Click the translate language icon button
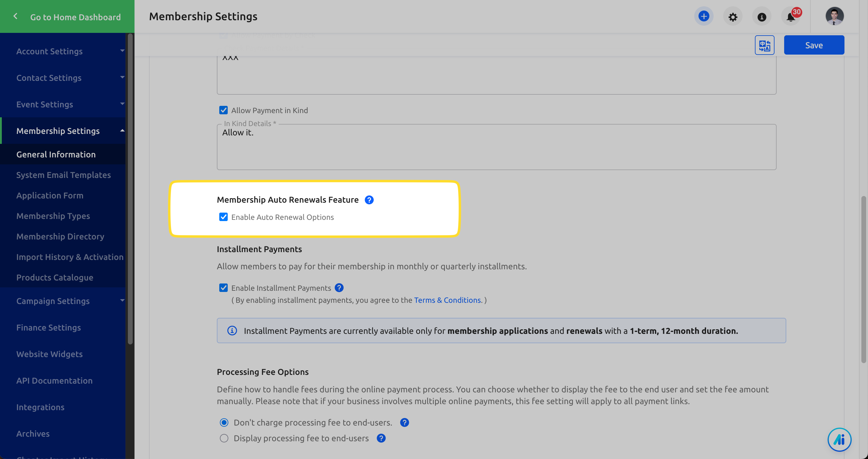 [x=764, y=45]
